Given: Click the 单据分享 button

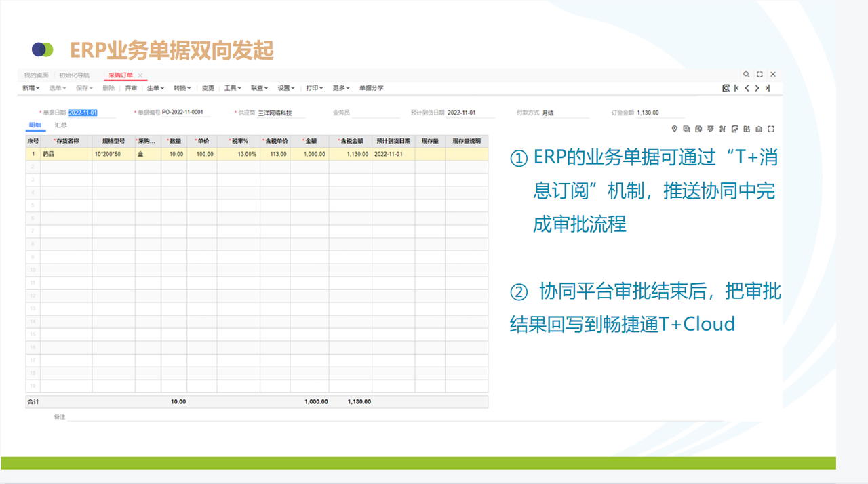Looking at the screenshot, I should coord(371,88).
